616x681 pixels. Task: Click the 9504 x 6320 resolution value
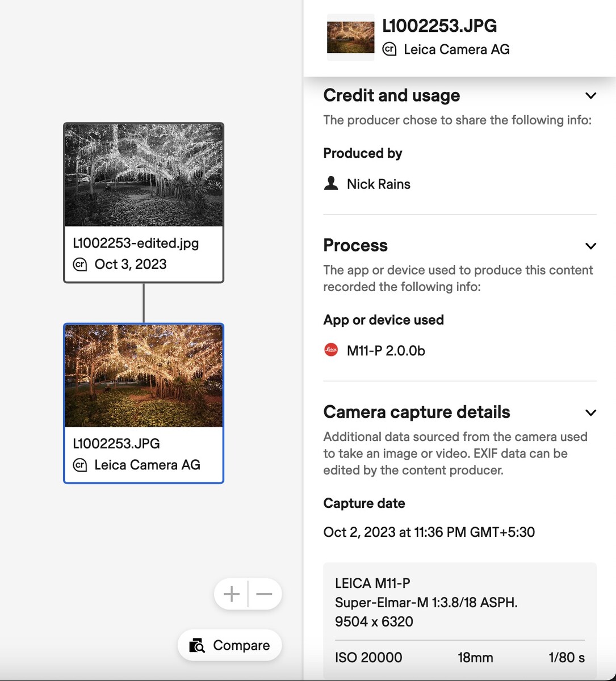[x=374, y=621]
